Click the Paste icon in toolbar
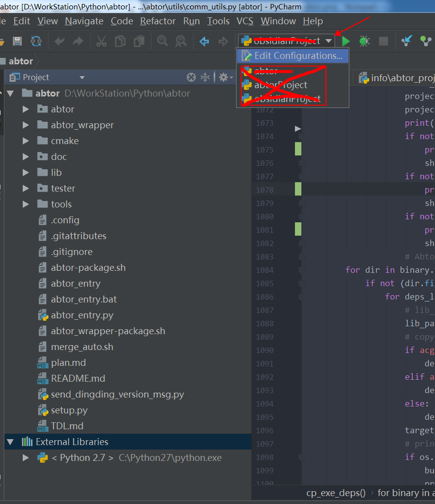Image resolution: width=435 pixels, height=504 pixels. 139,41
